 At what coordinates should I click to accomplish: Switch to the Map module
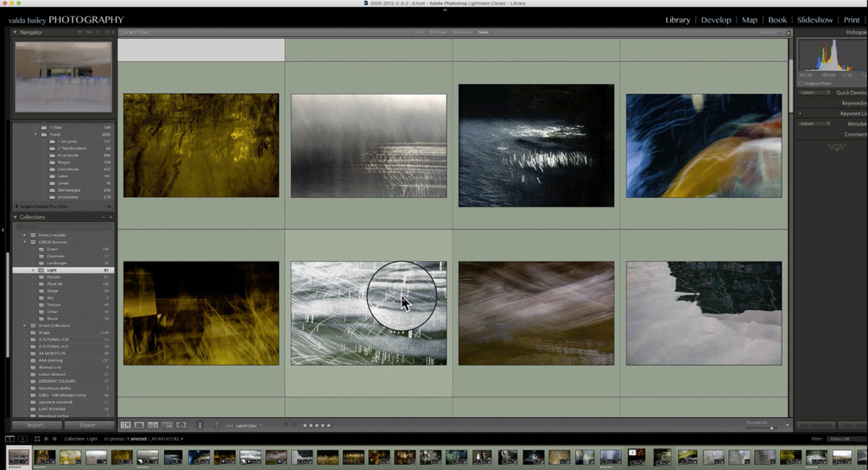click(750, 20)
